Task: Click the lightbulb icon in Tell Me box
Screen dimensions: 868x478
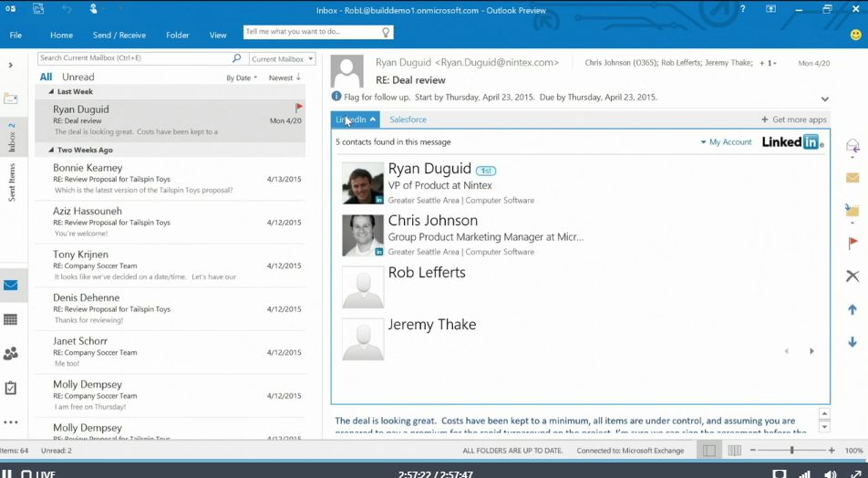Action: click(x=386, y=32)
